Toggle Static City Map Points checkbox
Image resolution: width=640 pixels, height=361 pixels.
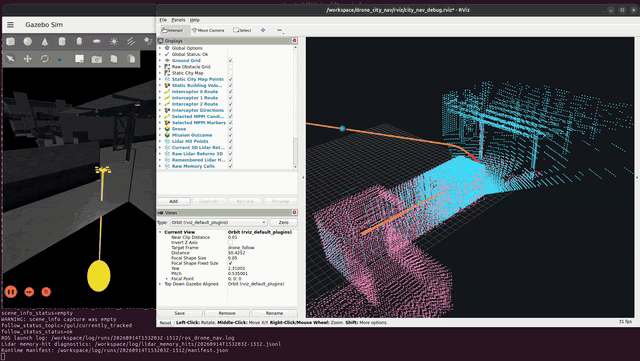(231, 79)
